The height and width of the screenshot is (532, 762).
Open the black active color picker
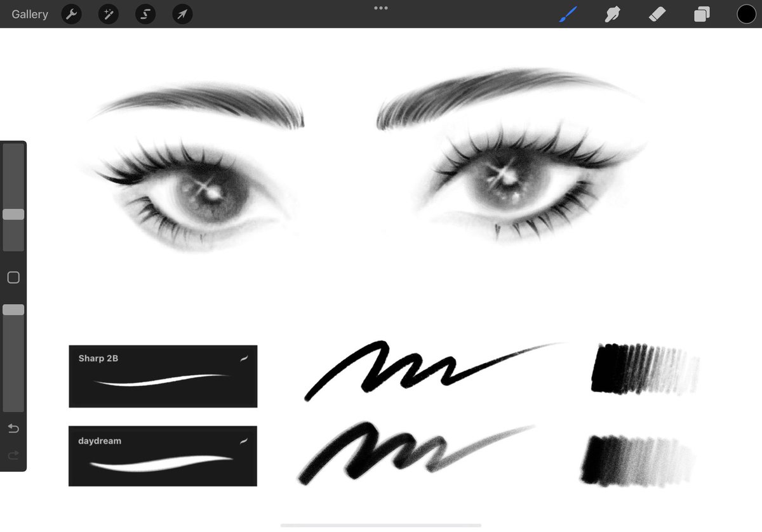point(746,14)
